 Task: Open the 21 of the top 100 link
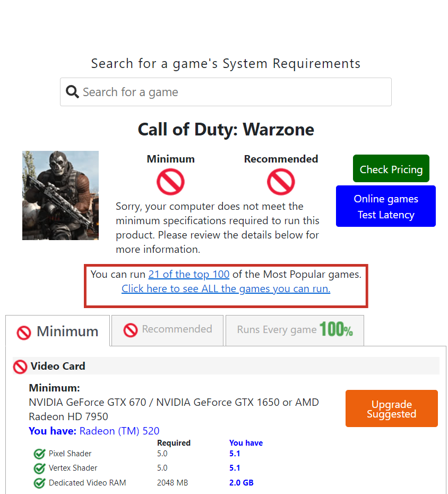189,275
